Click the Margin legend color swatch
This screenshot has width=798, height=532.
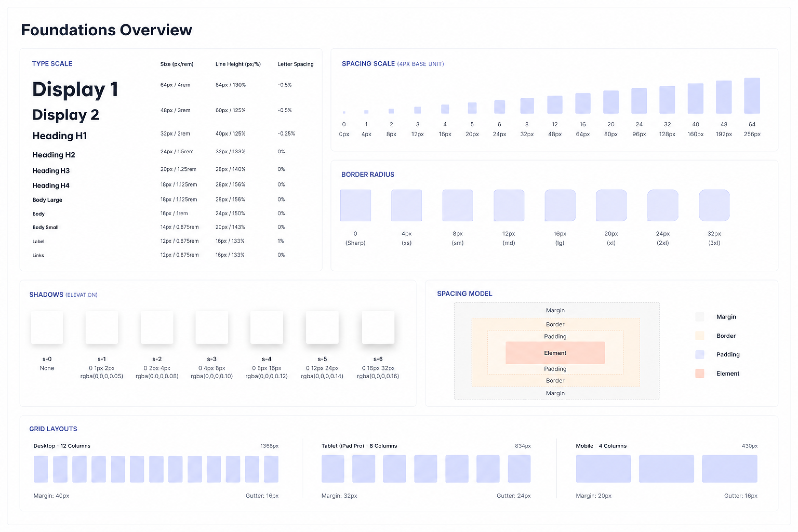[x=700, y=317]
